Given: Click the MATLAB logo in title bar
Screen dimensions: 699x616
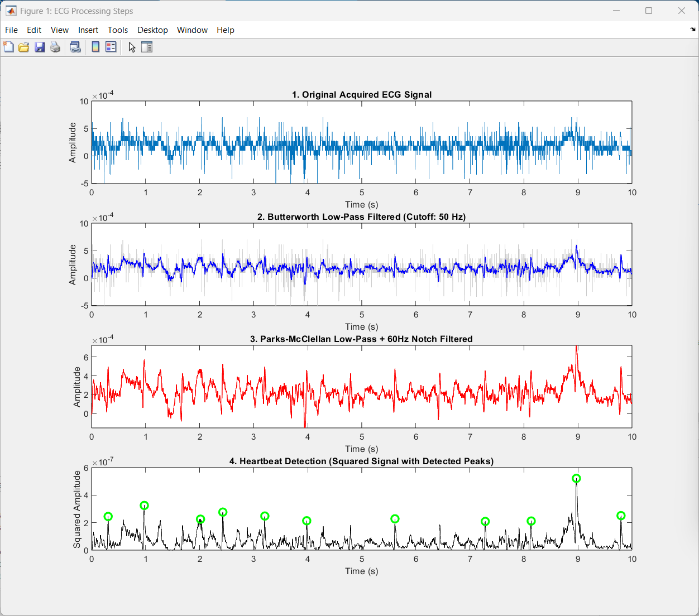Looking at the screenshot, I should (x=11, y=11).
